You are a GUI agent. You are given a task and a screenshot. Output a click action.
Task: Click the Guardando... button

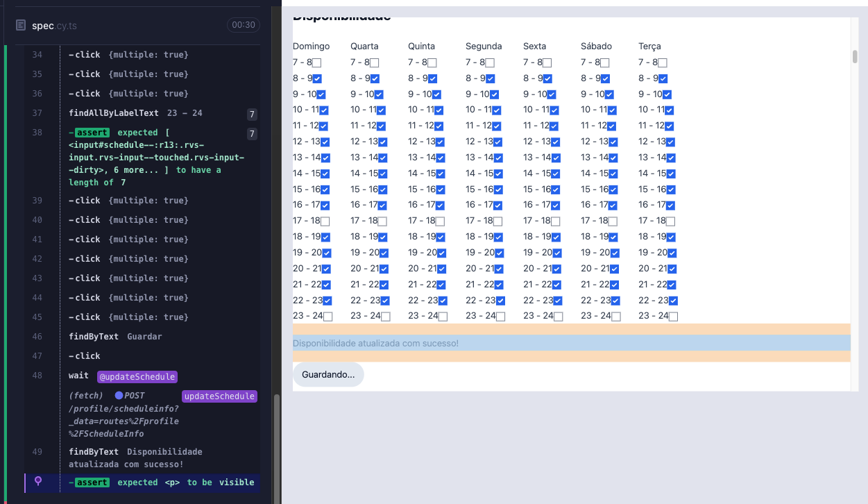click(x=330, y=374)
